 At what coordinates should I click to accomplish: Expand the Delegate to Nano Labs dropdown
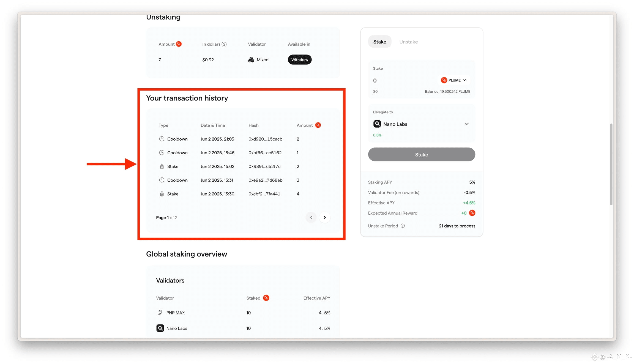467,124
